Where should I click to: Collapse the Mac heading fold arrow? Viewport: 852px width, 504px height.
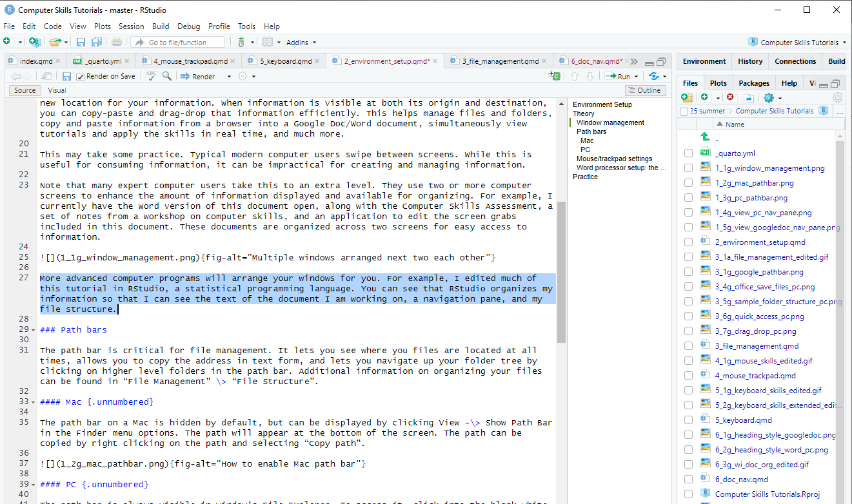point(33,402)
